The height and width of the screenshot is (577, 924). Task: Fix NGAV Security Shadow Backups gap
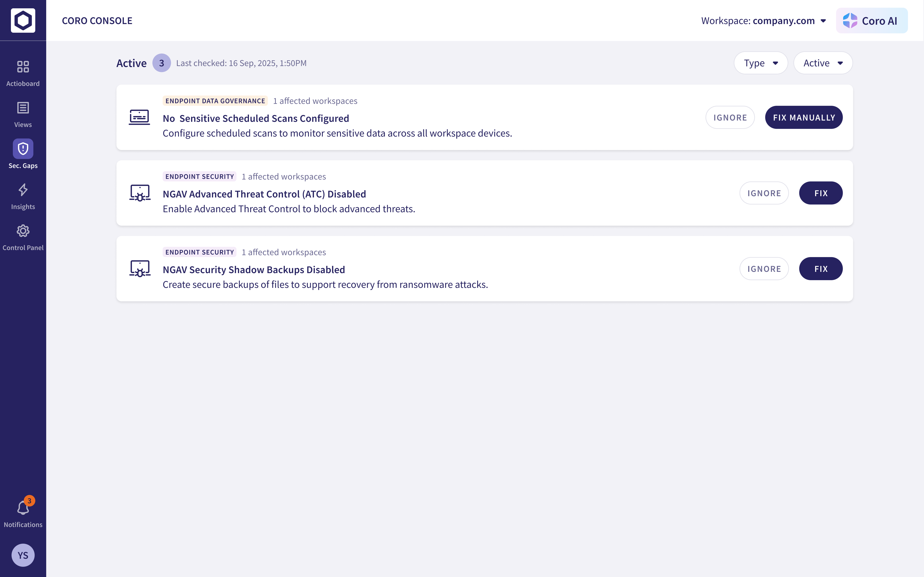tap(820, 269)
